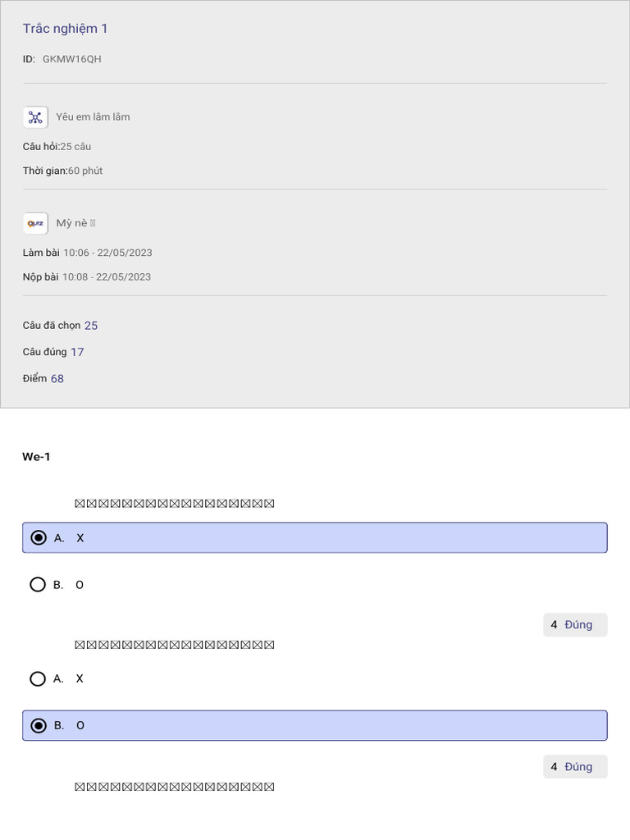
Task: Click the first question's "4 Đúng" result badge
Action: coord(574,625)
